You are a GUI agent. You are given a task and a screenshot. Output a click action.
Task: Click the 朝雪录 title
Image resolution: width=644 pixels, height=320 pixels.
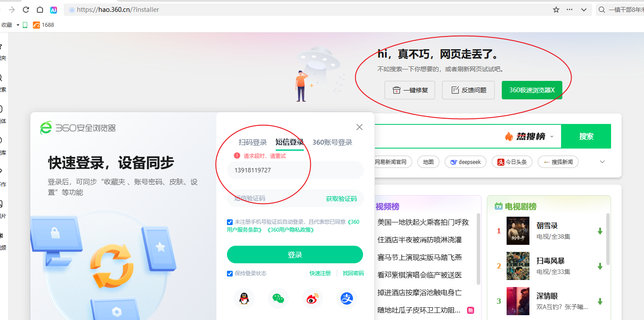[547, 225]
